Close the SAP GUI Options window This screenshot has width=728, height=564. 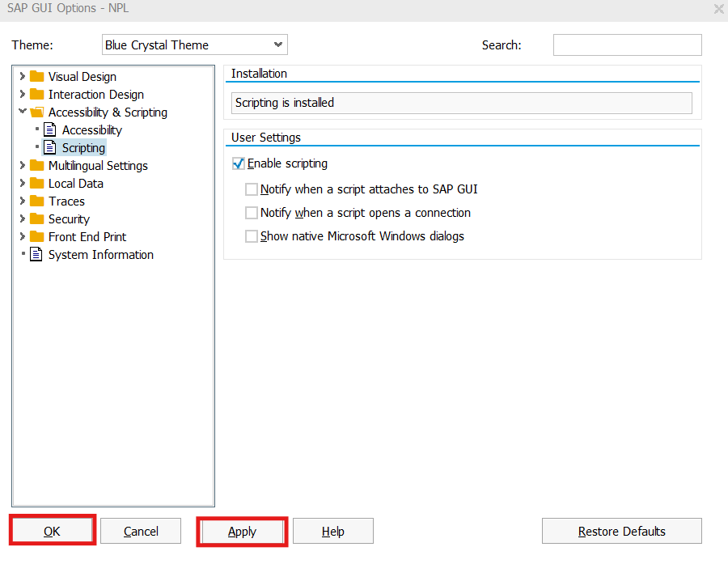[719, 8]
